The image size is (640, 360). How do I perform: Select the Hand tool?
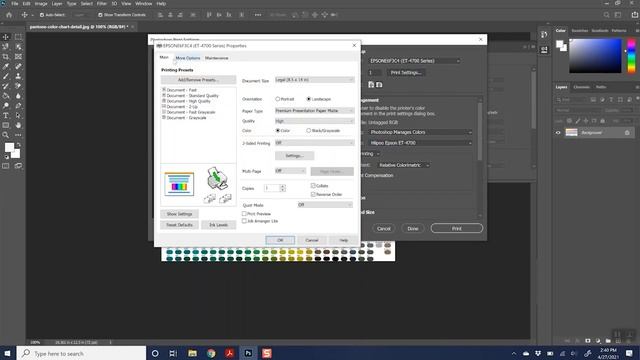point(18,125)
